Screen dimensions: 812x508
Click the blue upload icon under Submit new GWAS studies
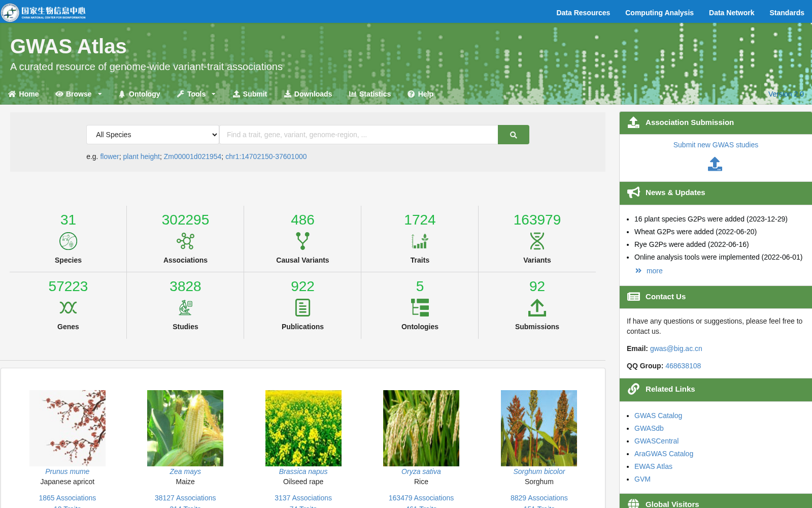pos(715,164)
